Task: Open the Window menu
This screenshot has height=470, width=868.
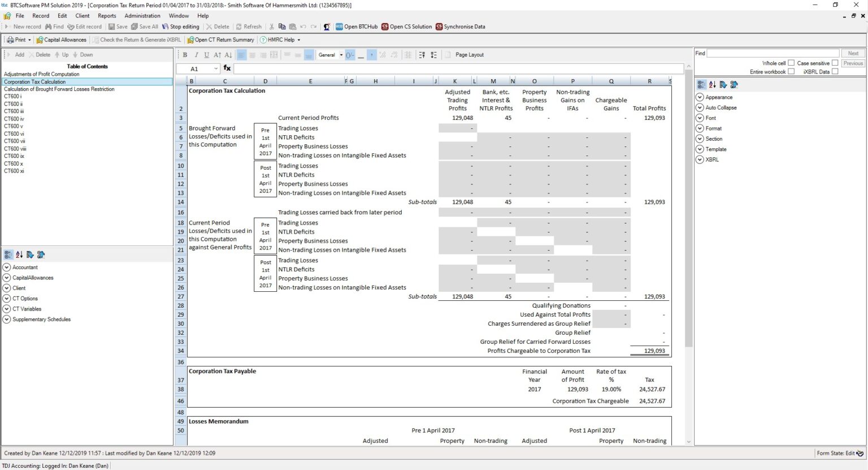Action: pyautogui.click(x=179, y=16)
